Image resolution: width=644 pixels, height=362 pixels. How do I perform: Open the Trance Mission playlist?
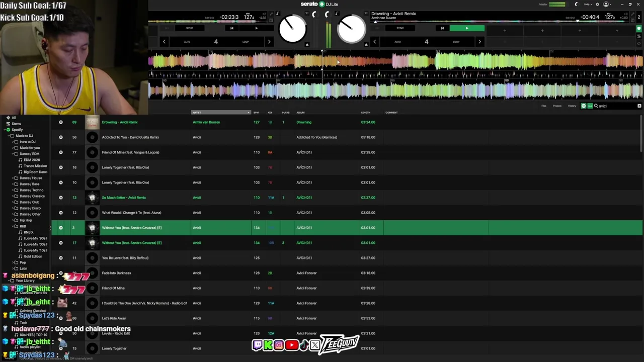(x=35, y=166)
